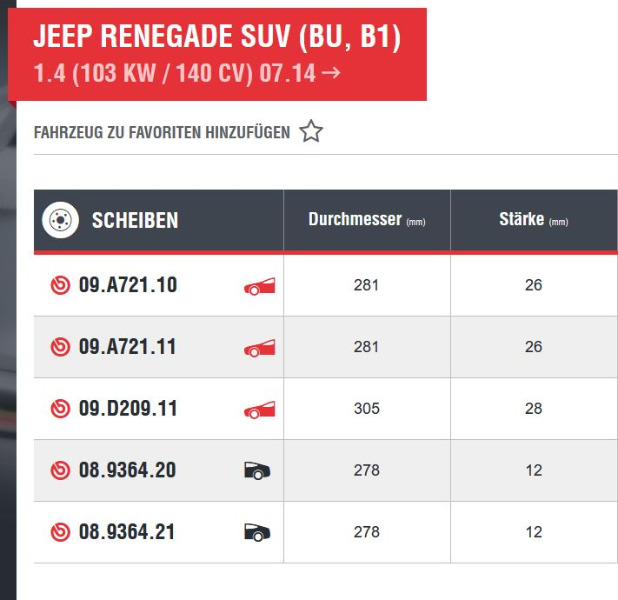View details for 08.9364.21

(127, 532)
